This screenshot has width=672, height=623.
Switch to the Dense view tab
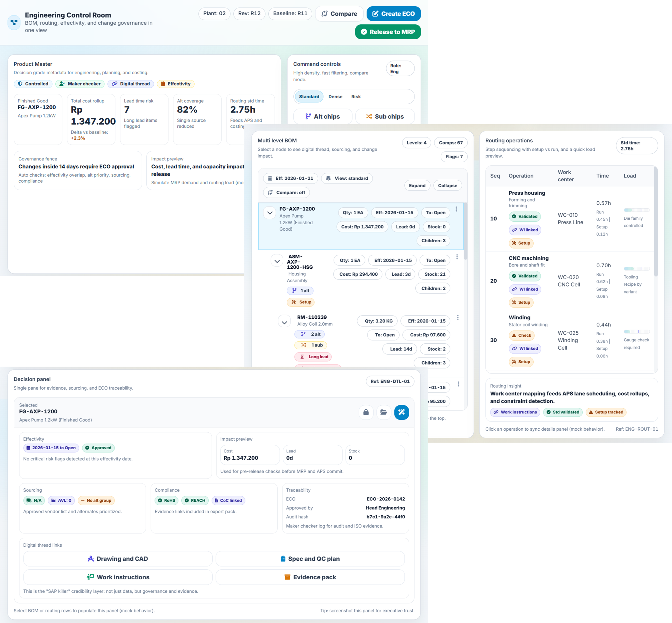point(335,97)
